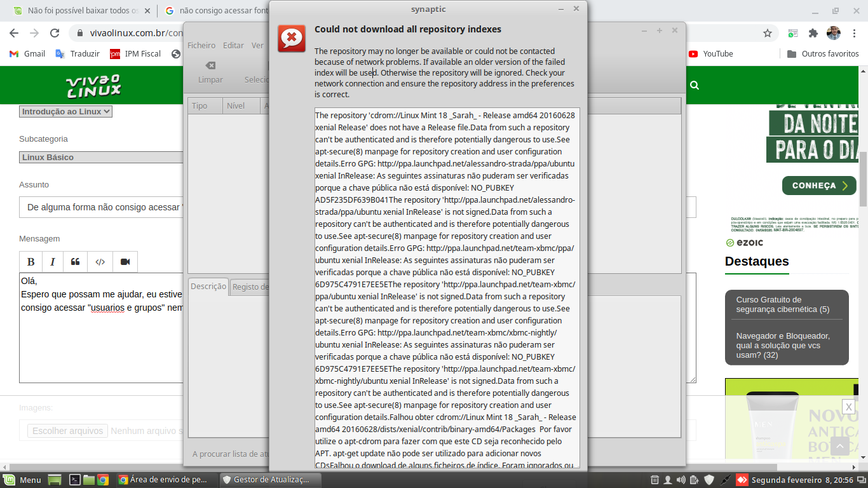This screenshot has height=488, width=868.
Task: Switch to 'Registo de' tab in Synaptic
Action: [x=250, y=287]
